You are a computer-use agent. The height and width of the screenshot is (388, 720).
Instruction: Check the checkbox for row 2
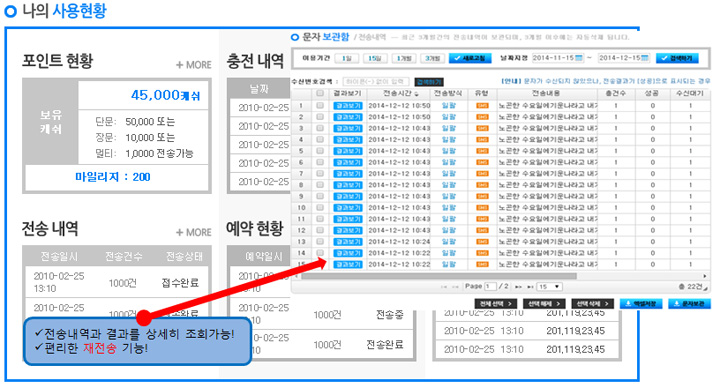pos(320,117)
